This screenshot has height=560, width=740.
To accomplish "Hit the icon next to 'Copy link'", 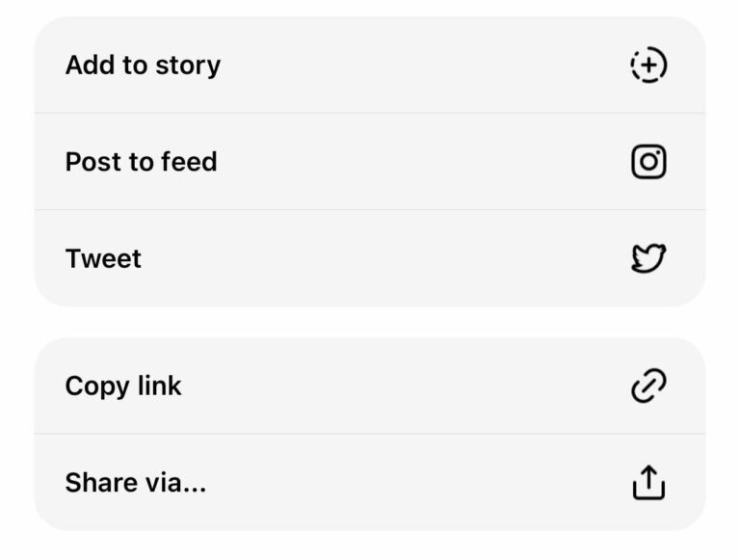I will click(648, 386).
